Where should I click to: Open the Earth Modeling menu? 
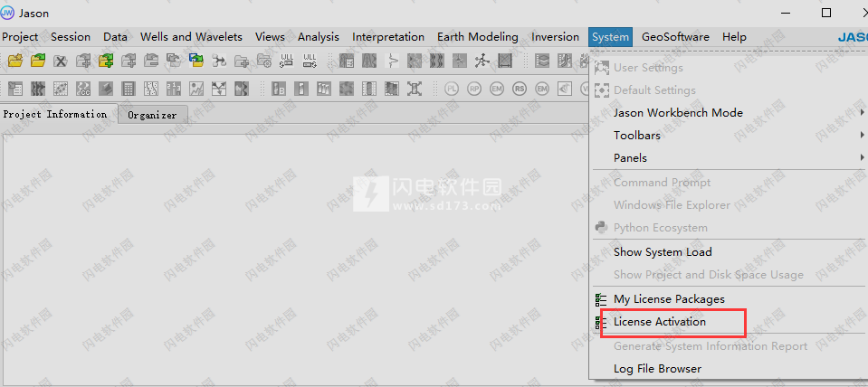(x=478, y=37)
